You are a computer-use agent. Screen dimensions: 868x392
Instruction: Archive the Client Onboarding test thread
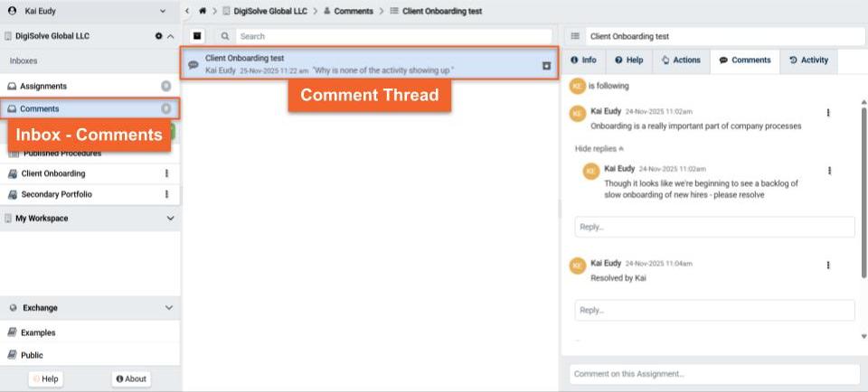tap(546, 66)
